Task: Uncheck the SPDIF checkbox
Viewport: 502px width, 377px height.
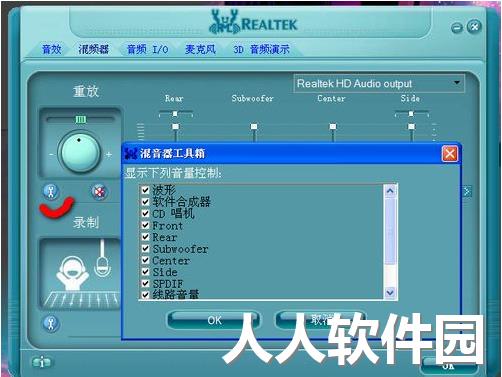Action: [x=145, y=283]
